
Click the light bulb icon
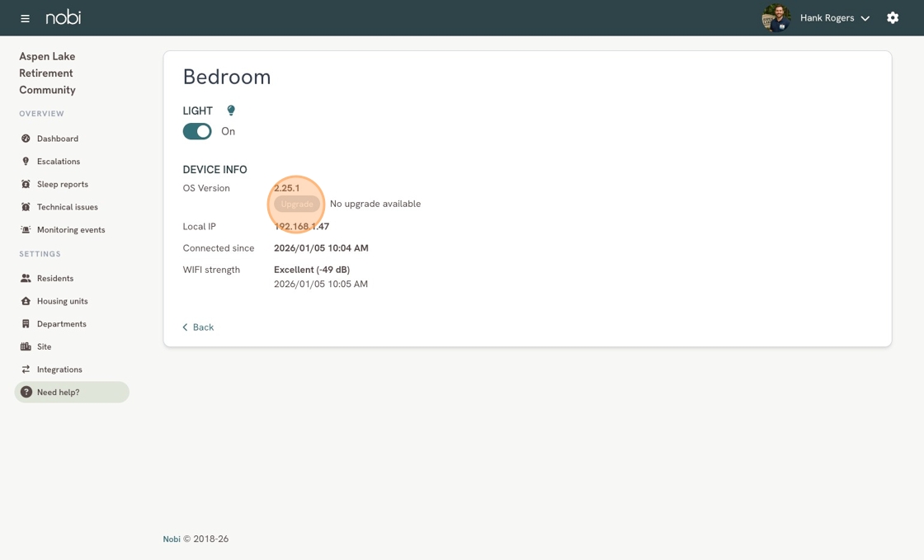click(231, 111)
